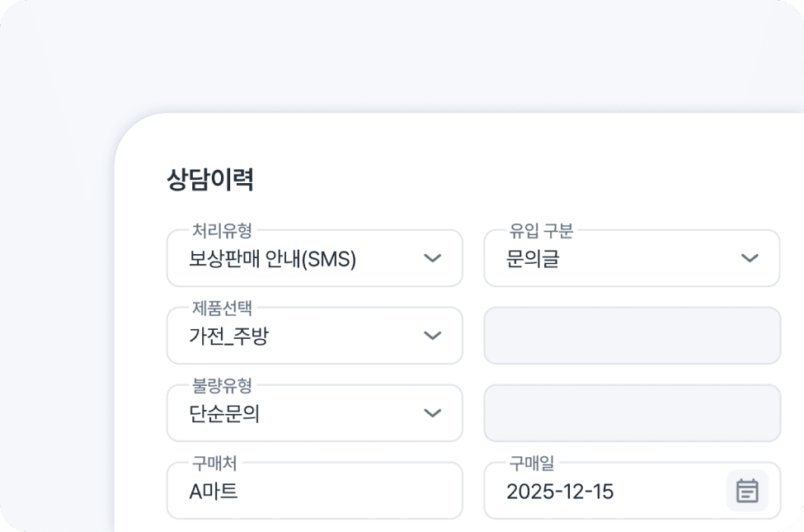Expand the 처리유형 dropdown showing 보상판매 안내(SMS)
The width and height of the screenshot is (804, 532).
click(297, 259)
